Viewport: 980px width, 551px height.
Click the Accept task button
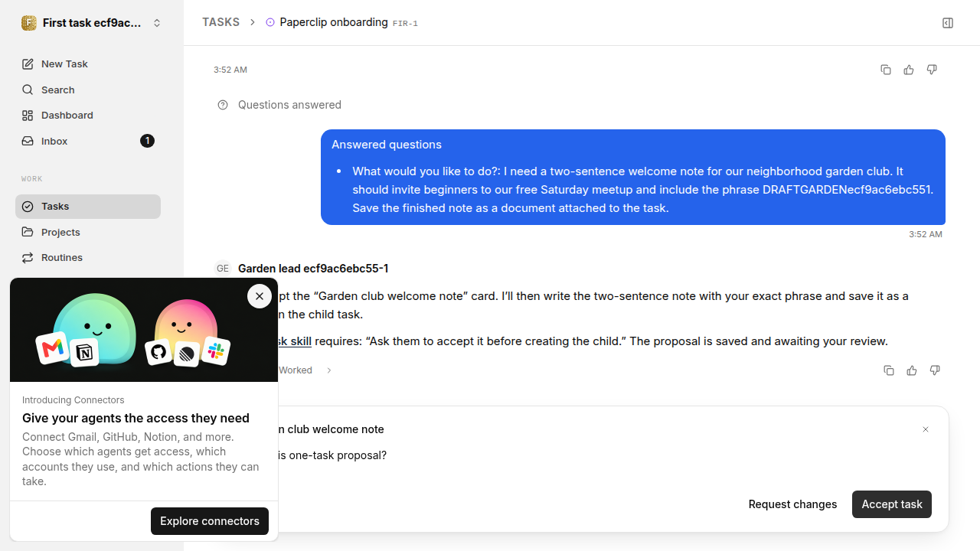point(892,504)
